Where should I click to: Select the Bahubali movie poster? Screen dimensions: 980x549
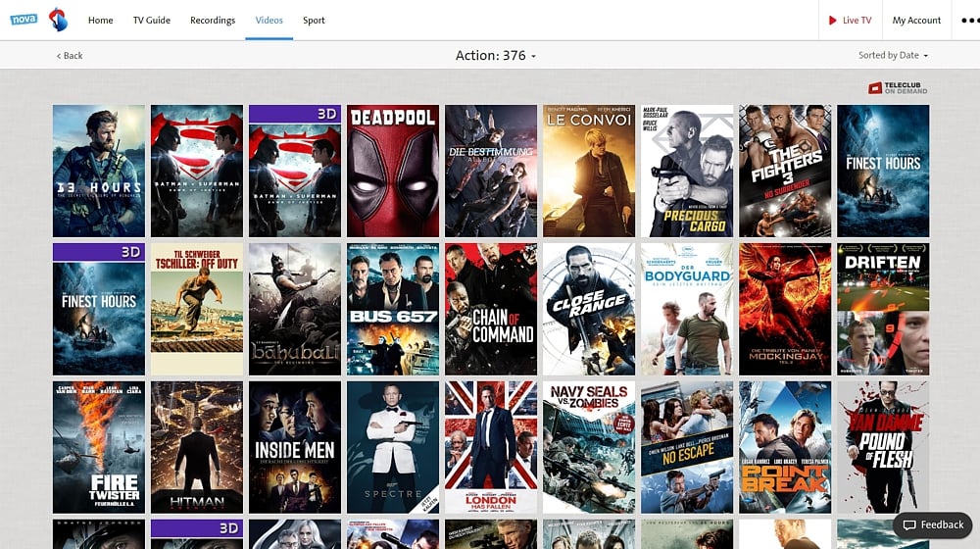295,309
